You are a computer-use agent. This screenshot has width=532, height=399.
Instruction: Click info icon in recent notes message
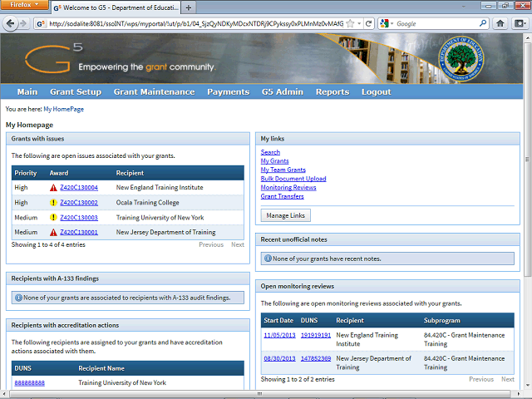[268, 259]
